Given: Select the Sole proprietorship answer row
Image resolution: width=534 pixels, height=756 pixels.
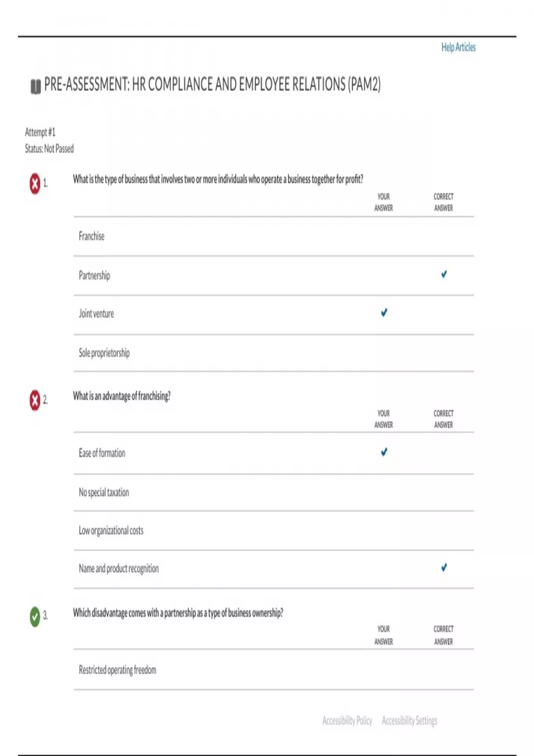Looking at the screenshot, I should pyautogui.click(x=104, y=353).
